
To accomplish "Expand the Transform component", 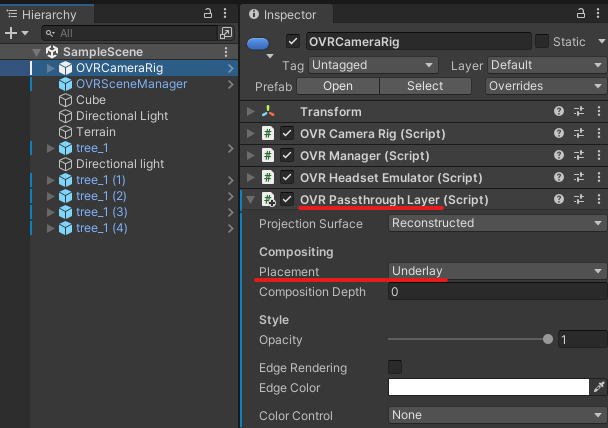I will pos(251,112).
